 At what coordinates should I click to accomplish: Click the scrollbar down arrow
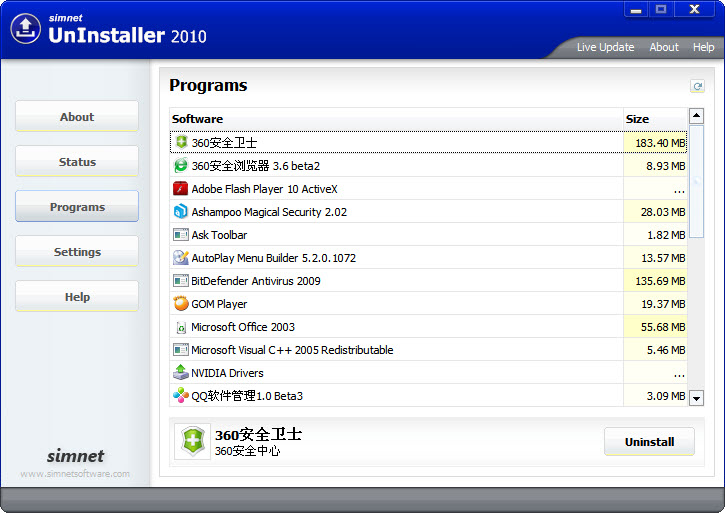[696, 398]
